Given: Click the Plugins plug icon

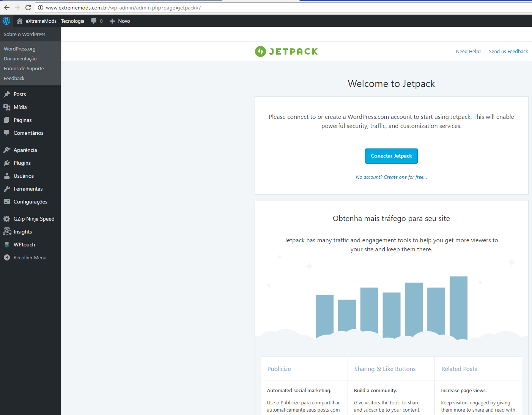Looking at the screenshot, I should (7, 163).
